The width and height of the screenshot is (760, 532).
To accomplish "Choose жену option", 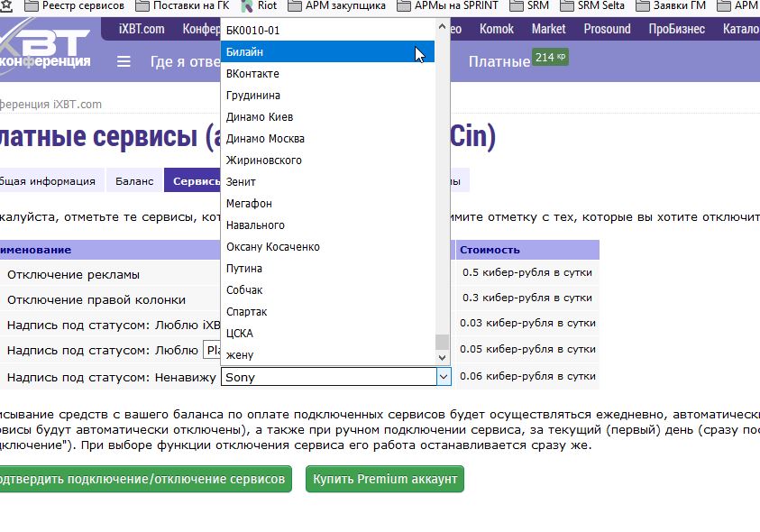I will pos(327,355).
